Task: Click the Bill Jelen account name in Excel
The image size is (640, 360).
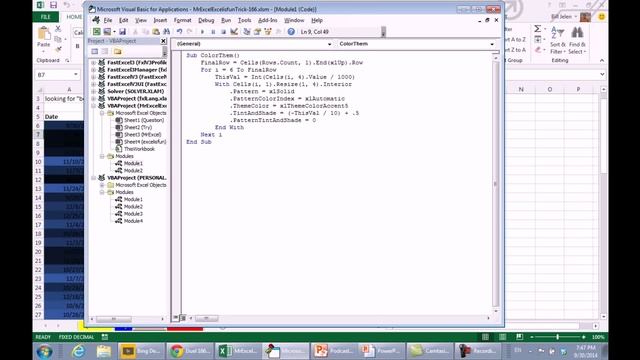Action: point(562,16)
